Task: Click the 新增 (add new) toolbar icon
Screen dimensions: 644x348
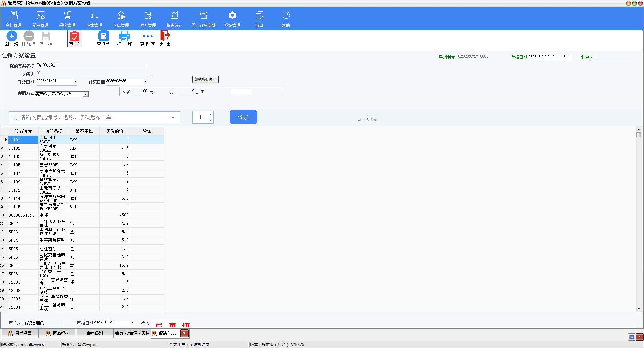Action: click(x=12, y=36)
